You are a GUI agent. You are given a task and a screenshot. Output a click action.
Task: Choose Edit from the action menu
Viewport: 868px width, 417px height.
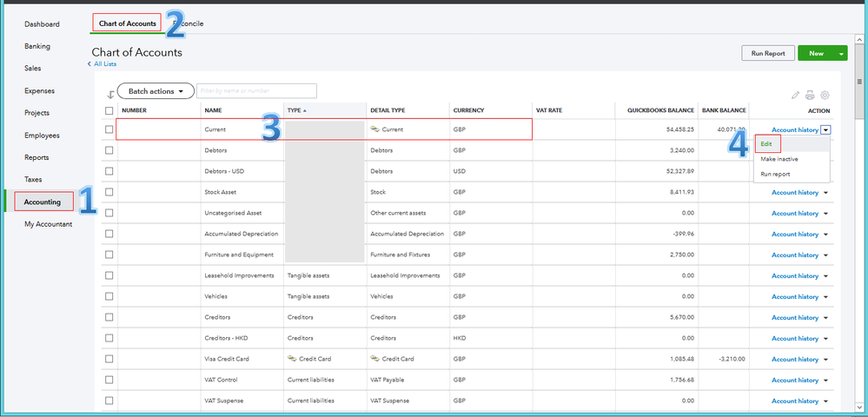(766, 144)
